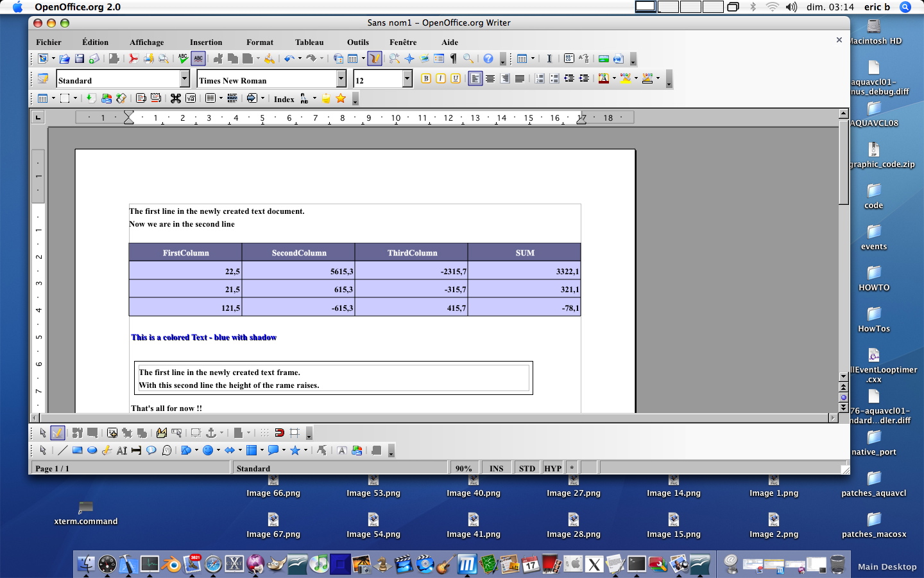Open the Affichage menu
The image size is (924, 578).
click(x=147, y=42)
